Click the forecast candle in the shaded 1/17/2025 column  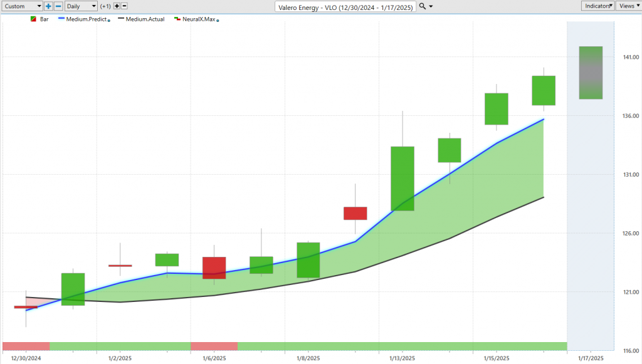(591, 73)
